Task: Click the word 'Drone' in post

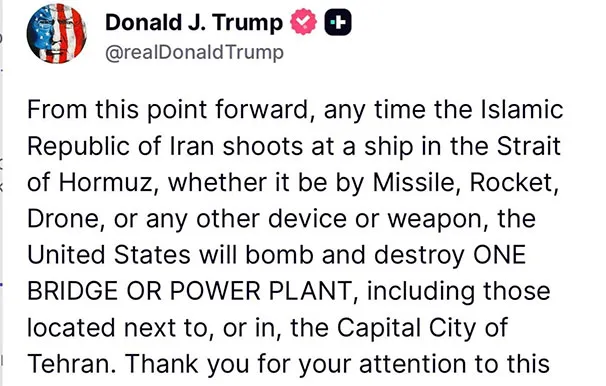Action: (64, 219)
